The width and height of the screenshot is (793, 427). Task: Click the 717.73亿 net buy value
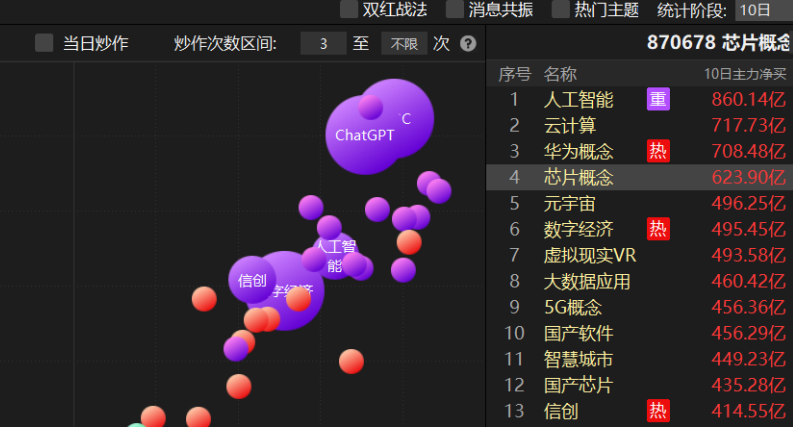coord(748,125)
